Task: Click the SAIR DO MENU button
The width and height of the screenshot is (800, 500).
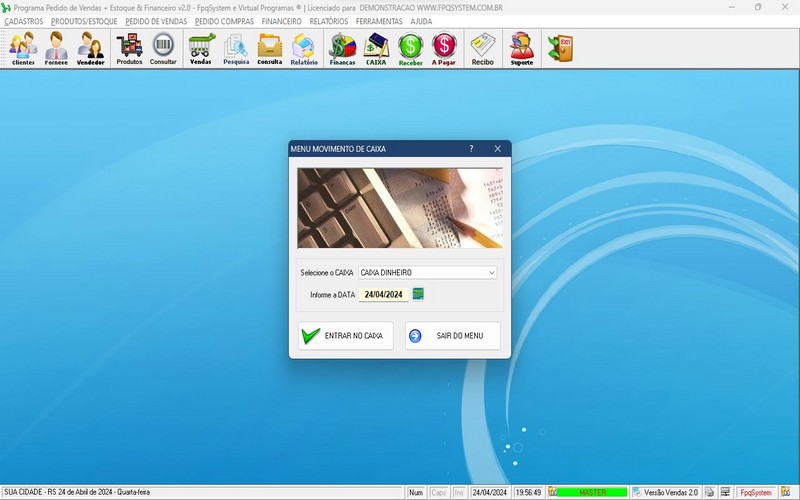Action: click(x=452, y=336)
